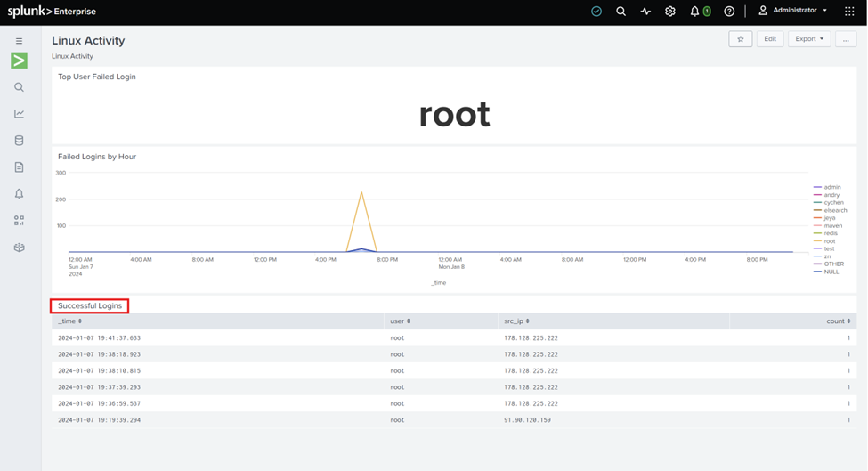Toggle the redis legend entry
868x471 pixels.
[825, 233]
